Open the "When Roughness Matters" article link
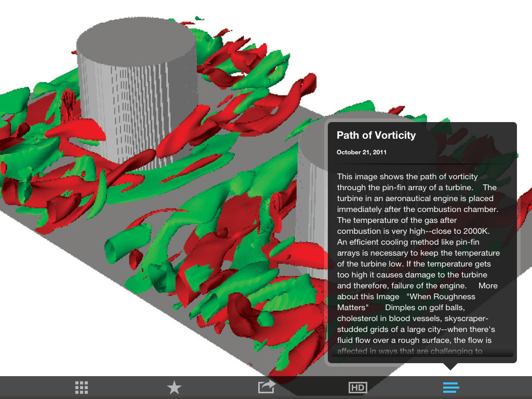The image size is (532, 399). (x=441, y=297)
